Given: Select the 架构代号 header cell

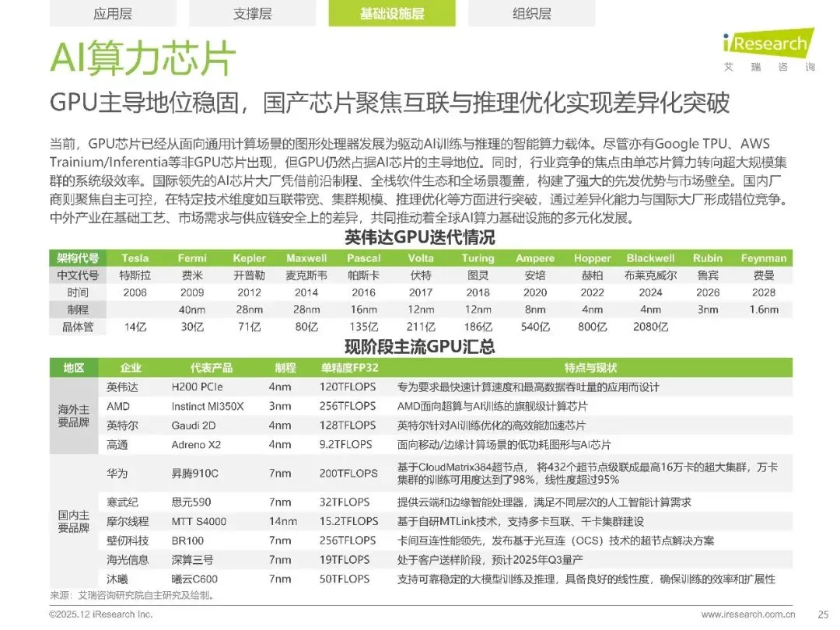Looking at the screenshot, I should (78, 257).
